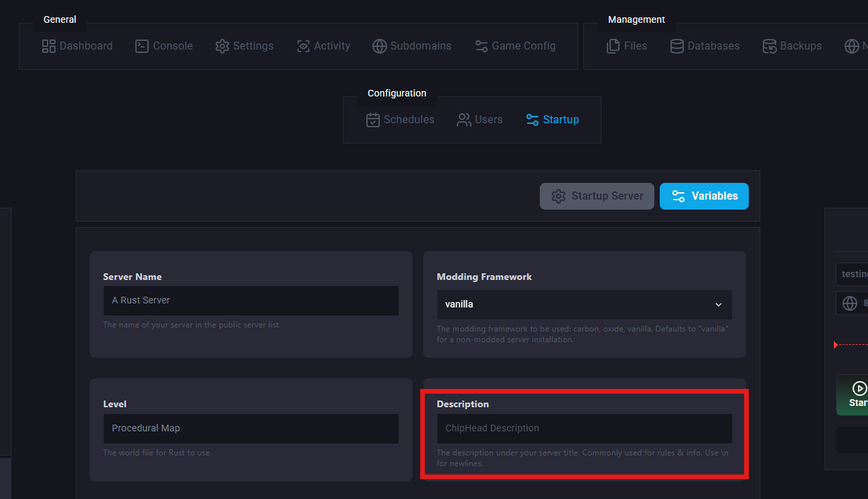Image resolution: width=868 pixels, height=499 pixels.
Task: Click the text field starting with 'testin'
Action: click(x=852, y=275)
